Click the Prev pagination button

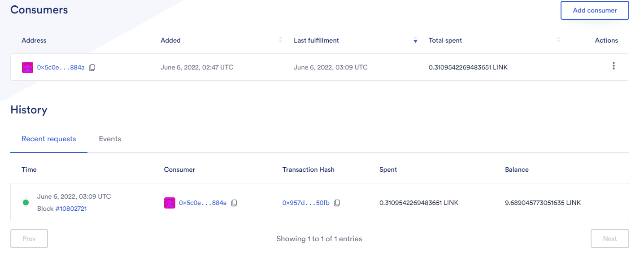(x=29, y=239)
